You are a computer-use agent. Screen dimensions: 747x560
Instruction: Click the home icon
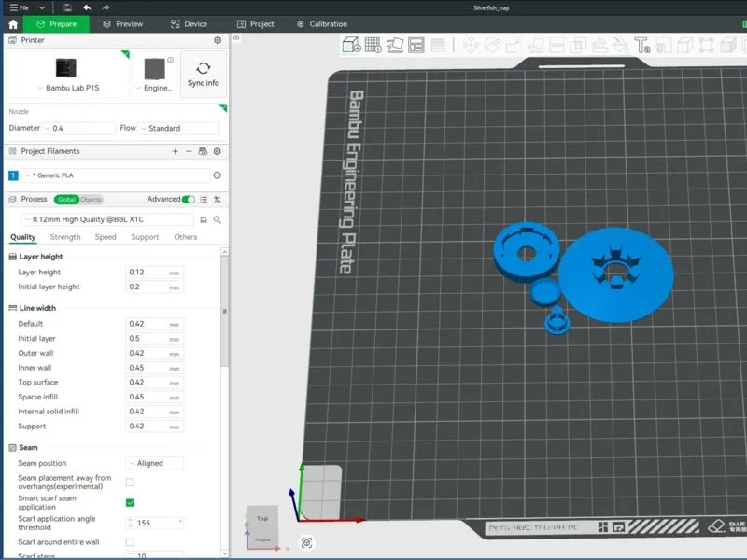pos(13,24)
